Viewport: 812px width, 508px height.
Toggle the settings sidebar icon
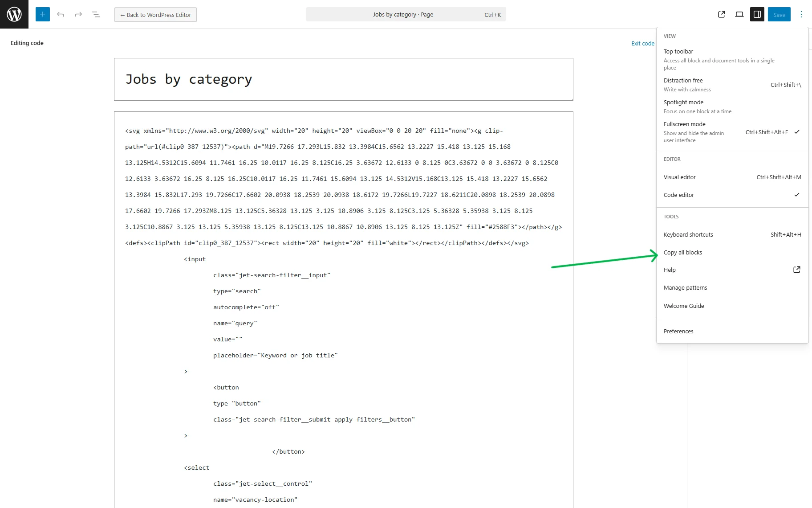pos(757,14)
